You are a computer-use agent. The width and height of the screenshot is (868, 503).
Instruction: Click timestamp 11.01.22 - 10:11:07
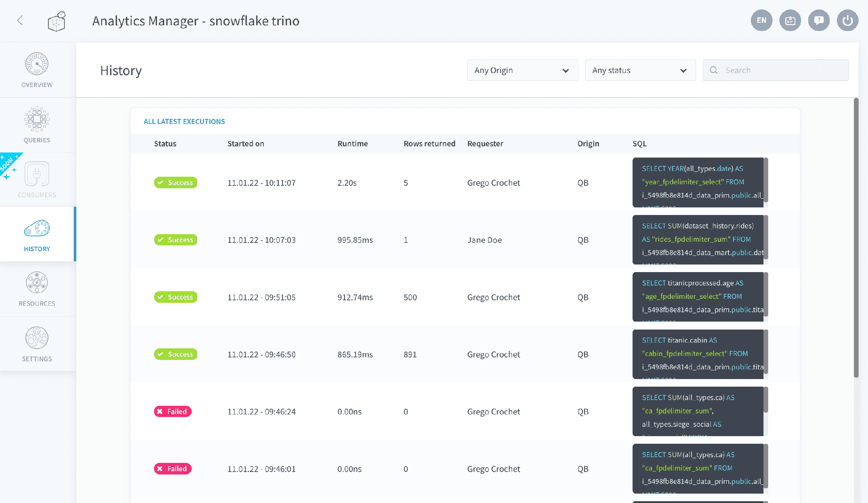click(x=261, y=183)
